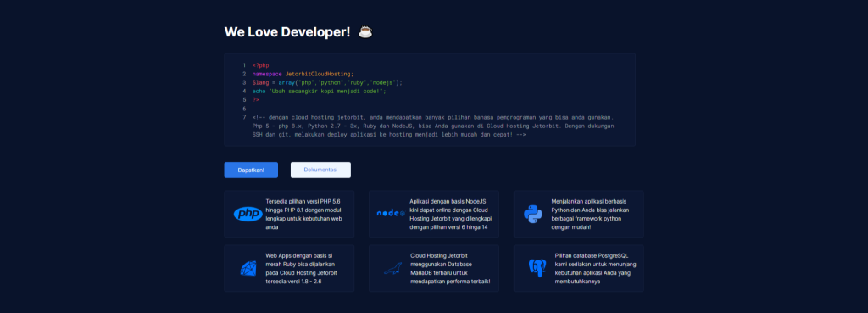The image size is (868, 313).
Task: Click the $lang array code line
Action: pos(327,82)
